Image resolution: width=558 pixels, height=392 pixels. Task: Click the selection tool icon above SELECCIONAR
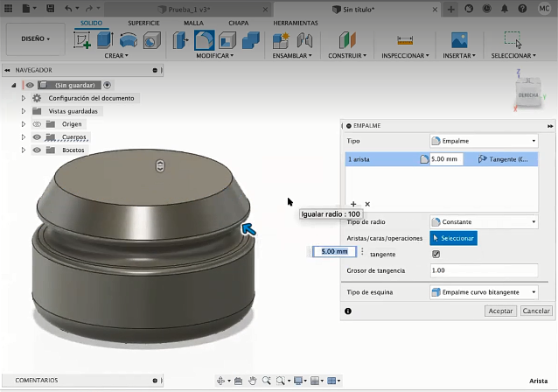(x=513, y=39)
